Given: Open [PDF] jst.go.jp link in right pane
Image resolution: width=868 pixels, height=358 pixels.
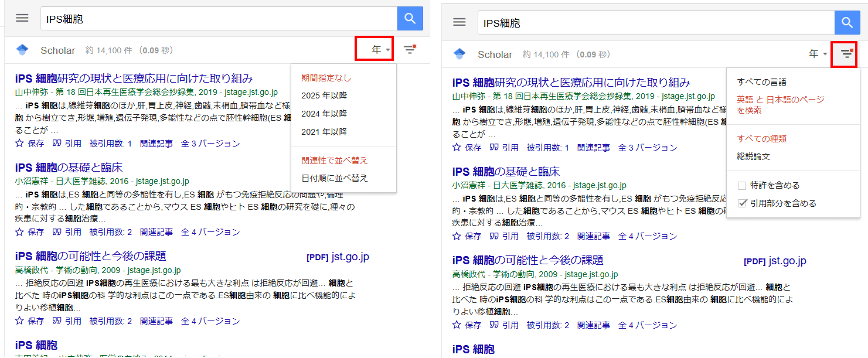Looking at the screenshot, I should [775, 261].
